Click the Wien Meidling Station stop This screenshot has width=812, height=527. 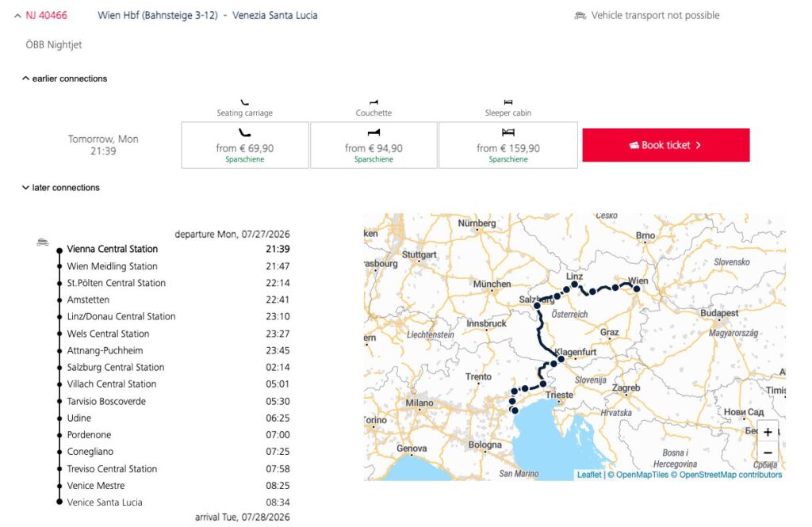pyautogui.click(x=112, y=266)
